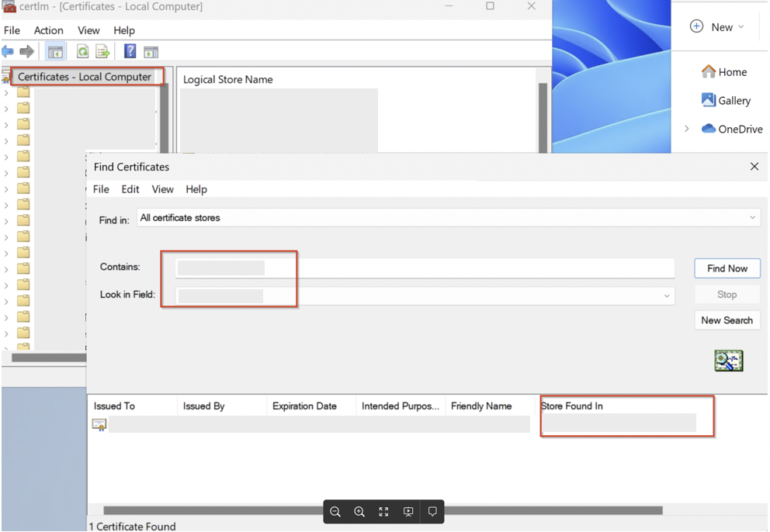770x532 pixels.
Task: Click the Export List toolbar icon
Action: [102, 51]
